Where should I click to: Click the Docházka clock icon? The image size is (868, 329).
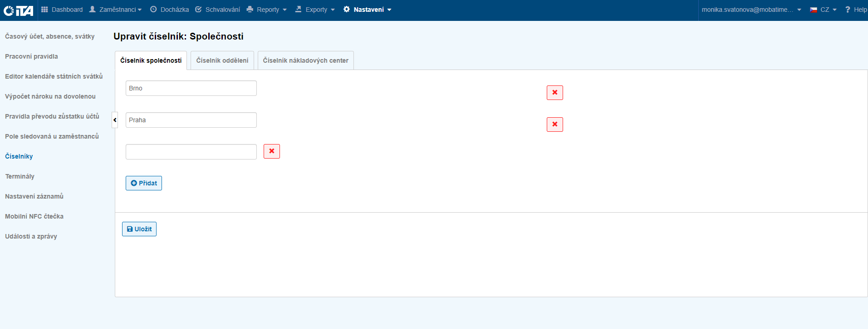[153, 10]
